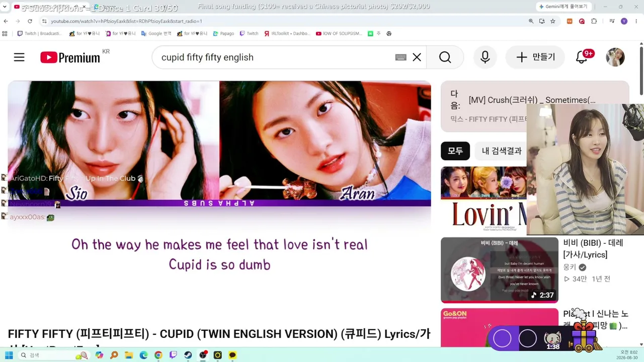Open the Windows Start menu
The image size is (644, 362).
pyautogui.click(x=9, y=355)
